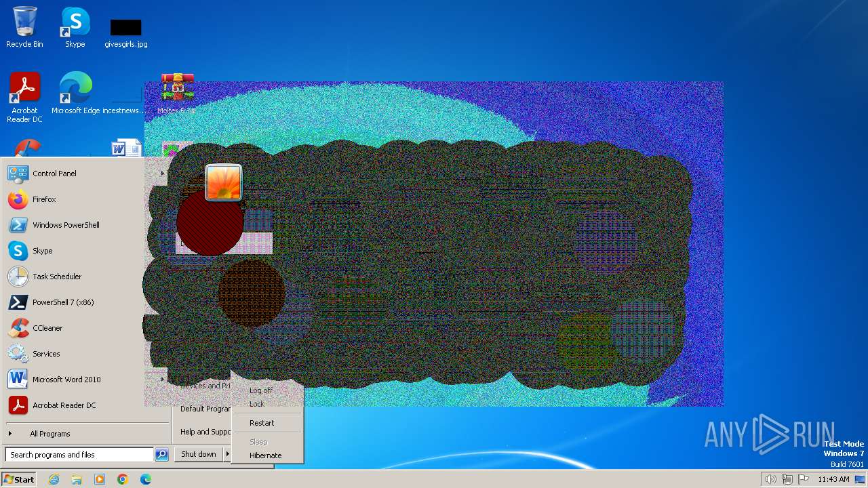The width and height of the screenshot is (868, 488).
Task: Open Microsoft Edge desktop shortcut
Action: 75,94
